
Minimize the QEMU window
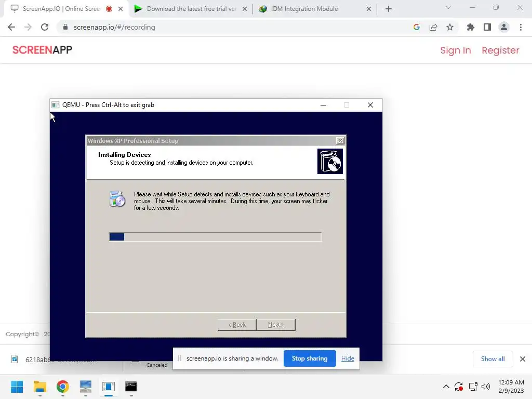323,105
